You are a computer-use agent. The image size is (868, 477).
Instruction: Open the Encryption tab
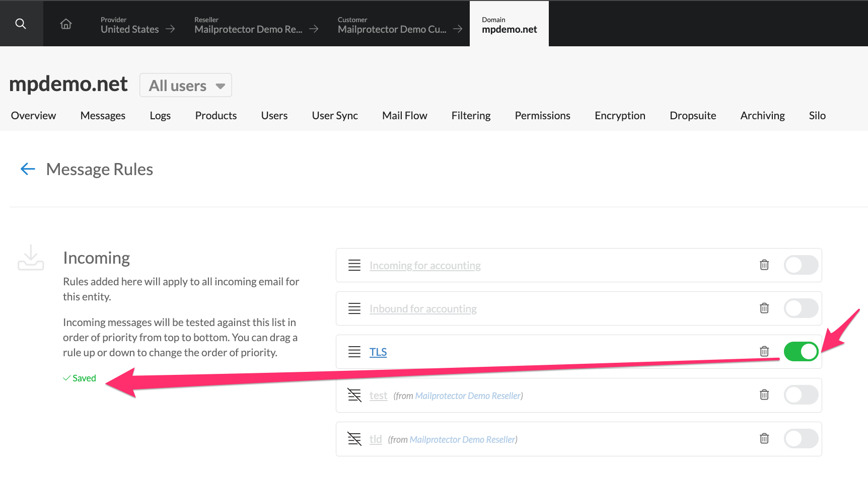click(x=620, y=115)
